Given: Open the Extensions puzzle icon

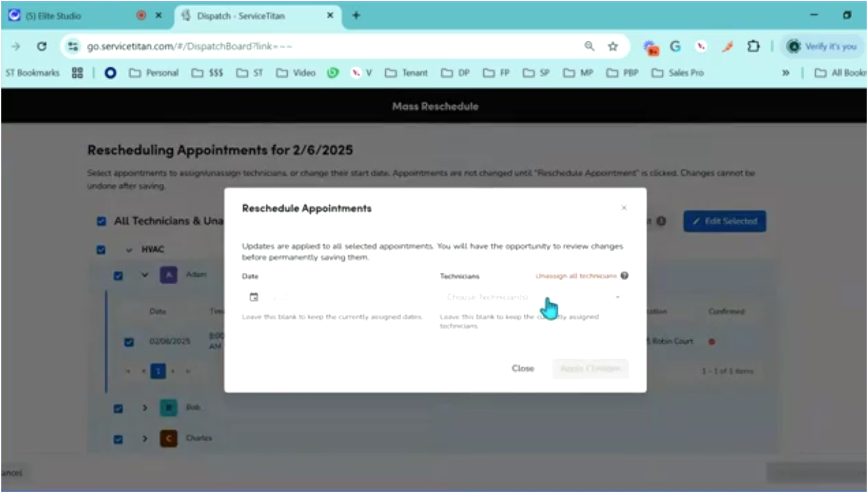Looking at the screenshot, I should pos(753,47).
